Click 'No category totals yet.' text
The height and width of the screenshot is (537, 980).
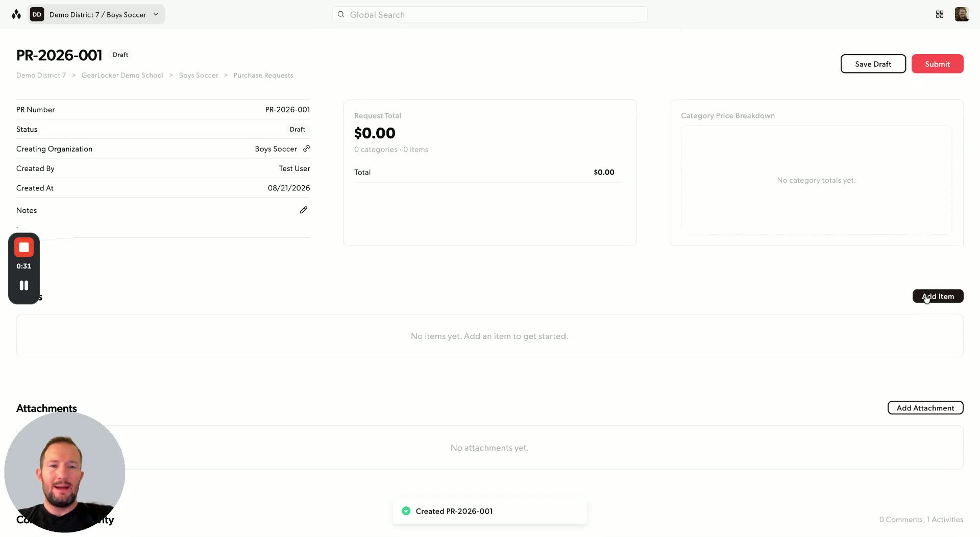816,180
